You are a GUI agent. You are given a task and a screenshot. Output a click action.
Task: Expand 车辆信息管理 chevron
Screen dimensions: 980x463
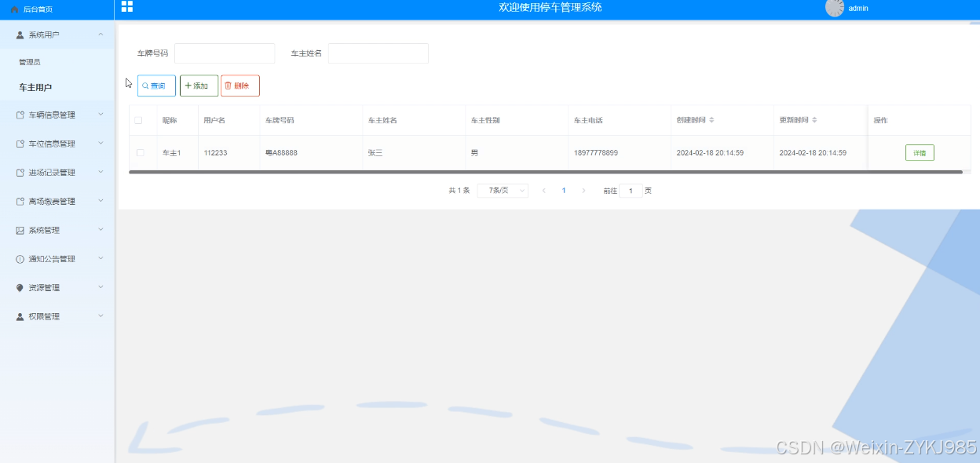pos(101,114)
